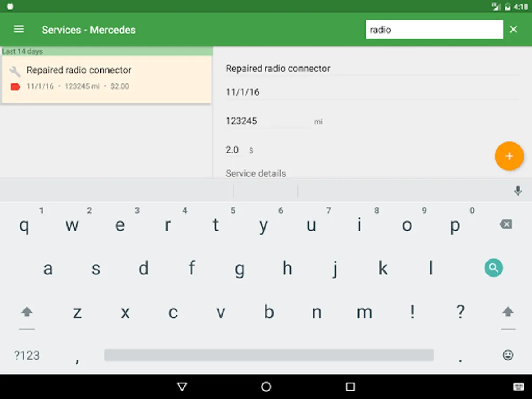Tap the r key
This screenshot has width=532, height=399.
(168, 225)
